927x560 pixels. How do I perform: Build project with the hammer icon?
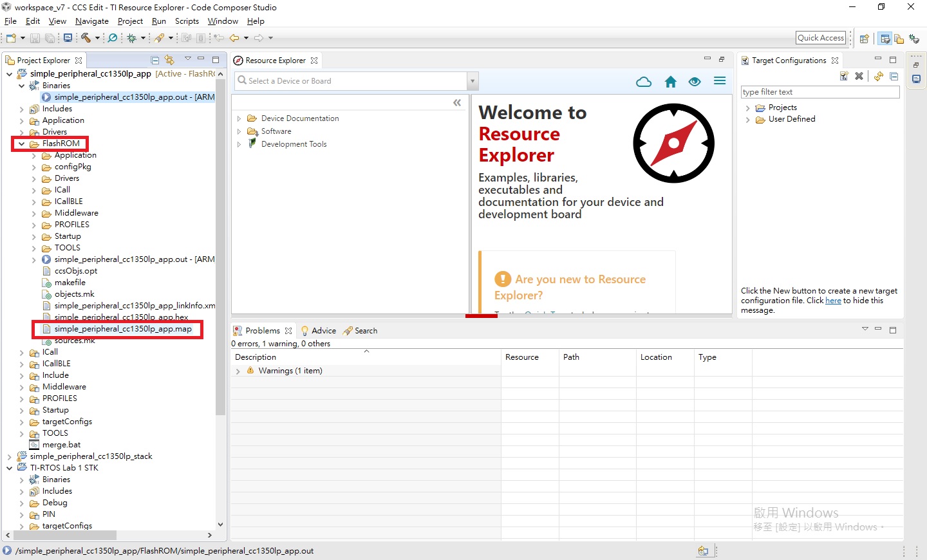tap(86, 38)
